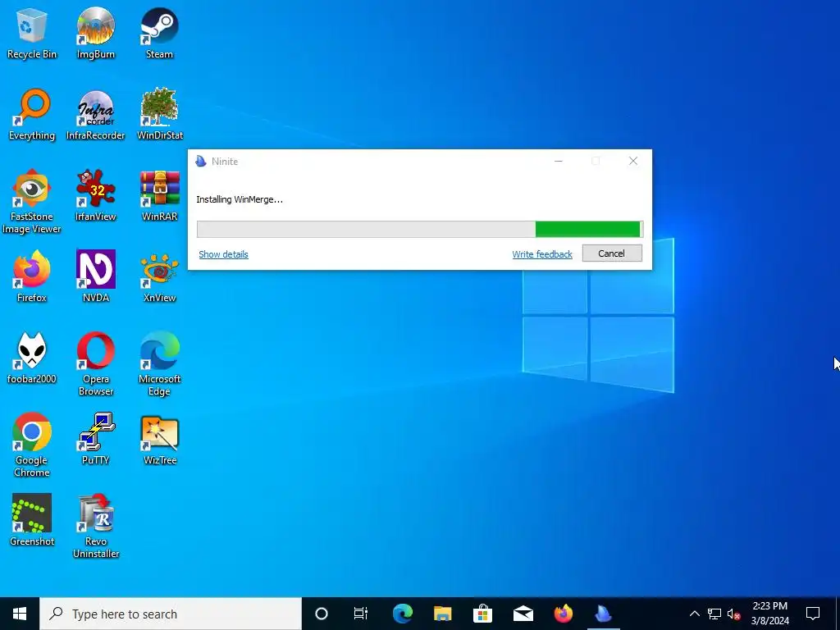Click the Ninite installation progress bar

click(x=420, y=230)
